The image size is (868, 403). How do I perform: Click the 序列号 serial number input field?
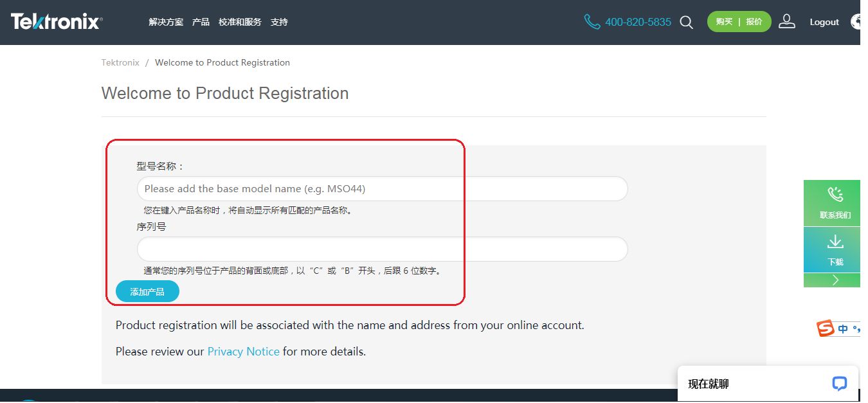click(382, 249)
